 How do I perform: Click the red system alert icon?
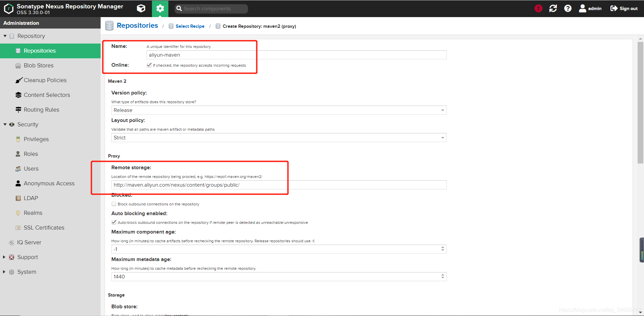click(x=538, y=8)
